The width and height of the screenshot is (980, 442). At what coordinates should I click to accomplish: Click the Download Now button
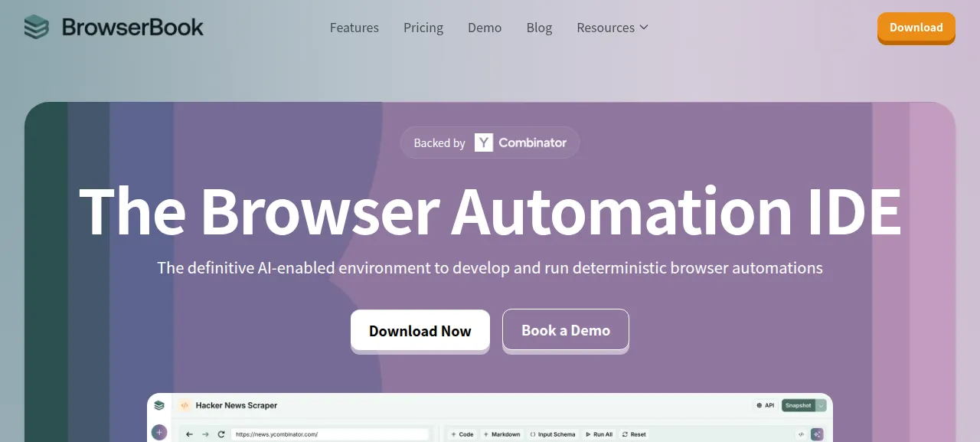[420, 331]
